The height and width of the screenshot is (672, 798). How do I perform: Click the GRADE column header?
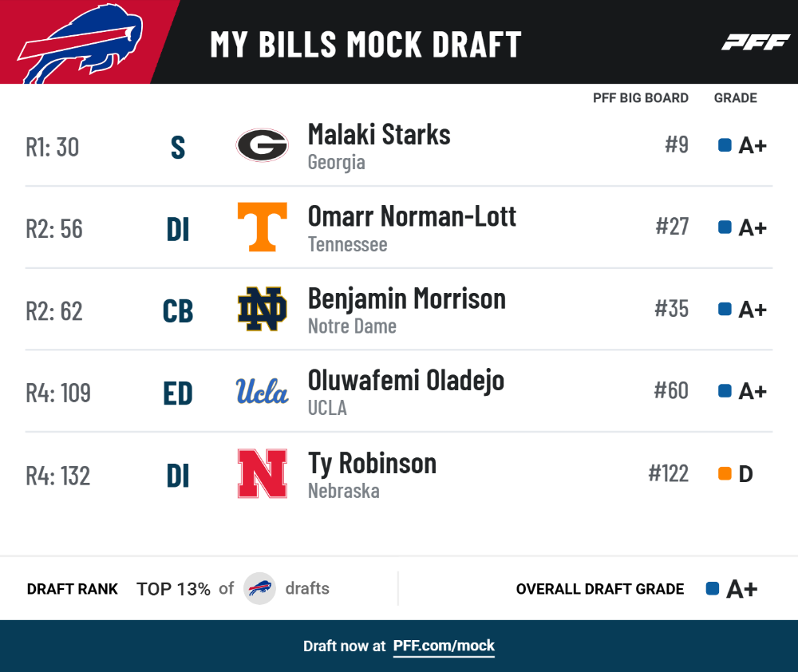pos(736,97)
